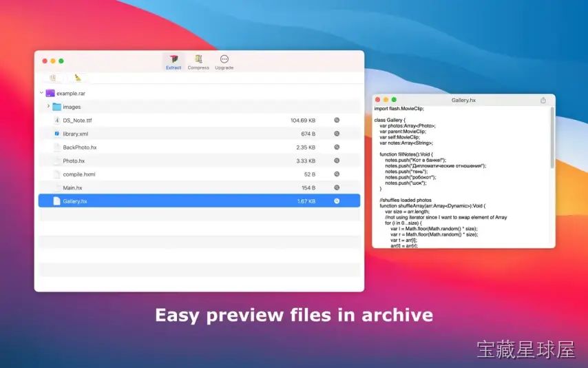
Task: Select the DS_Note.ttf file name
Action: click(x=77, y=121)
